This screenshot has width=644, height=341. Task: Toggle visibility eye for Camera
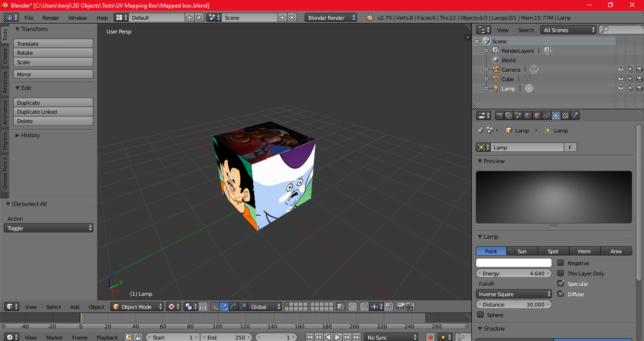621,69
